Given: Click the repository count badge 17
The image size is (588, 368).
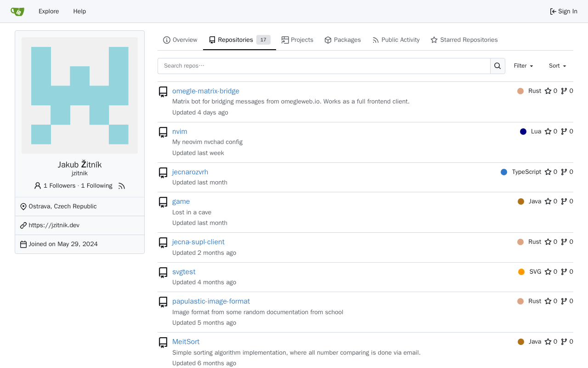Looking at the screenshot, I should (x=263, y=40).
